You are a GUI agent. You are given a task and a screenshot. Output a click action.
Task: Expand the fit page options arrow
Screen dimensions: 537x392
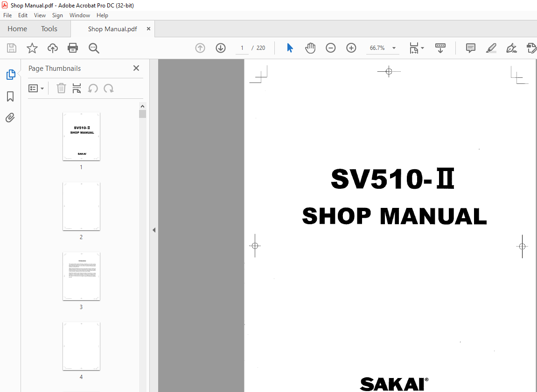point(422,48)
